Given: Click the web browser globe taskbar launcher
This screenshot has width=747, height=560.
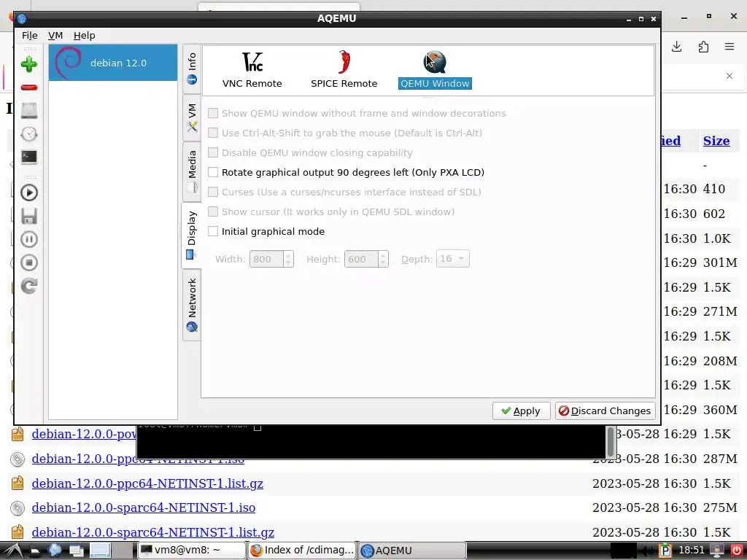Looking at the screenshot, I should [55, 551].
